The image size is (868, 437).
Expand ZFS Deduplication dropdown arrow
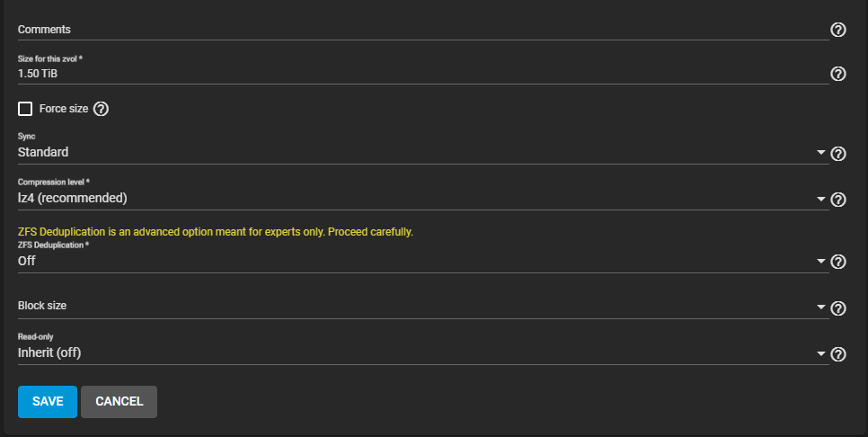(x=821, y=261)
